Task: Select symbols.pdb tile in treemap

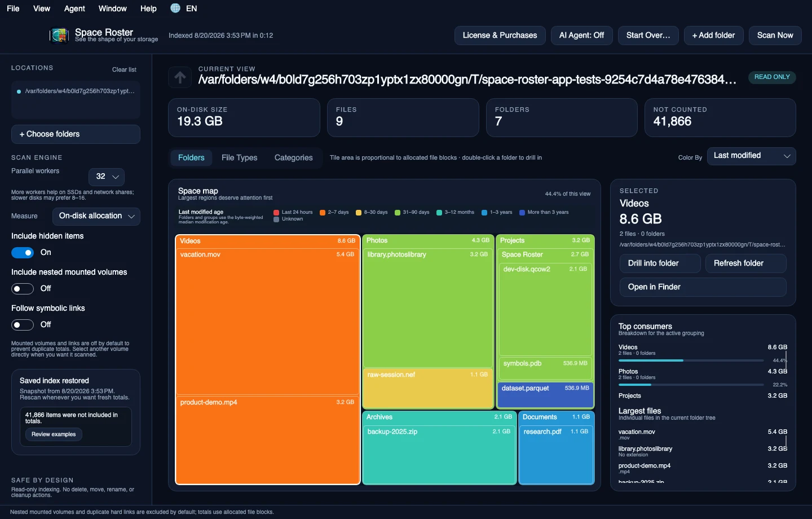Action: (x=545, y=368)
